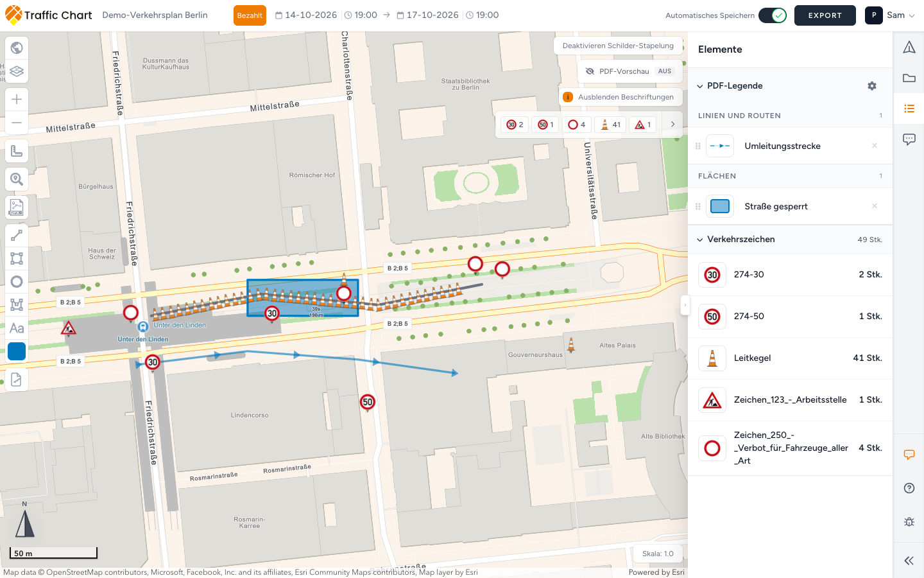Open the globe basemap selector

[17, 48]
